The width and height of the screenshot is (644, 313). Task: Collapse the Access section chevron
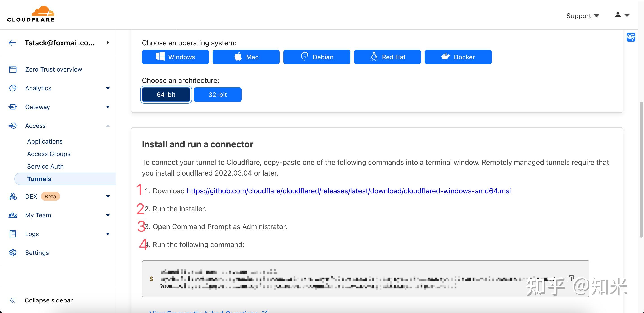click(x=108, y=126)
